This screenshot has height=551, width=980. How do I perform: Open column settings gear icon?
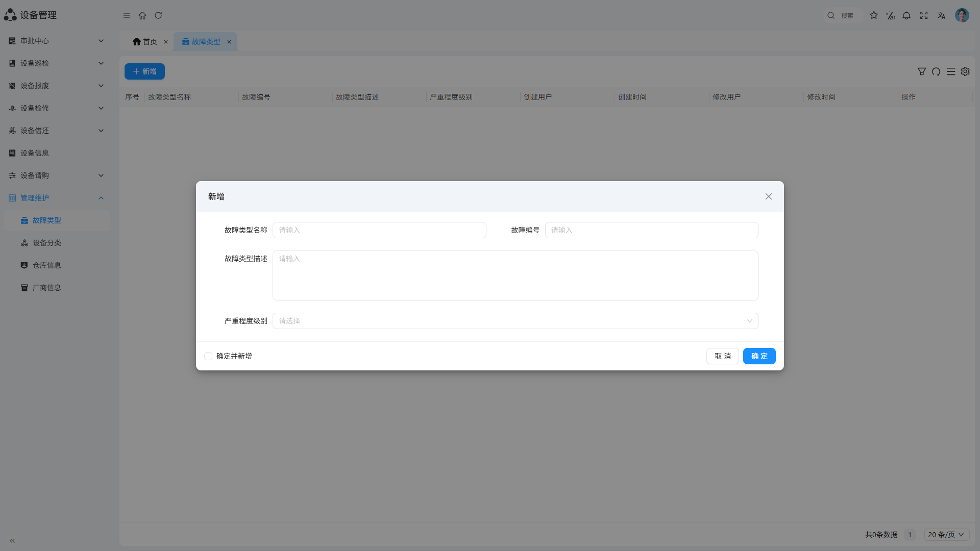tap(965, 71)
